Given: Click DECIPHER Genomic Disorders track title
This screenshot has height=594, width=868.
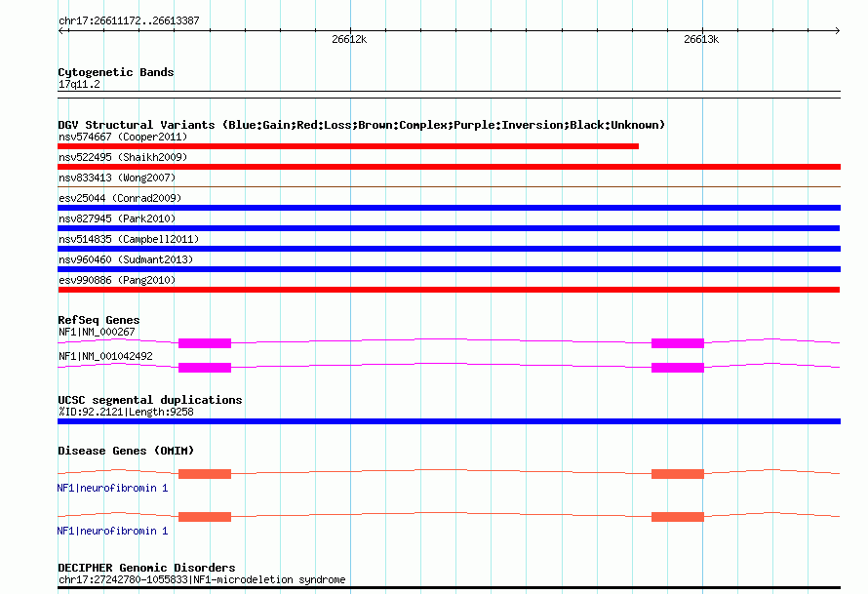Looking at the screenshot, I should click(x=146, y=568).
